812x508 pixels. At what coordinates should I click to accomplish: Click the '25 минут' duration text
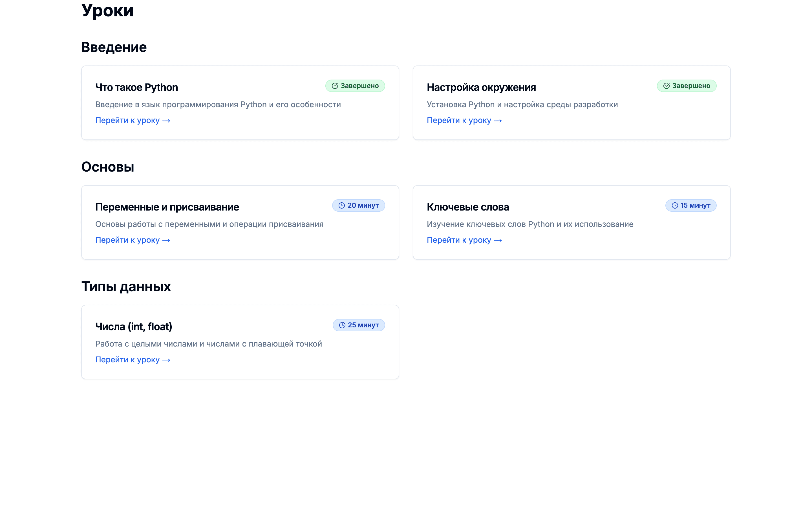click(363, 325)
